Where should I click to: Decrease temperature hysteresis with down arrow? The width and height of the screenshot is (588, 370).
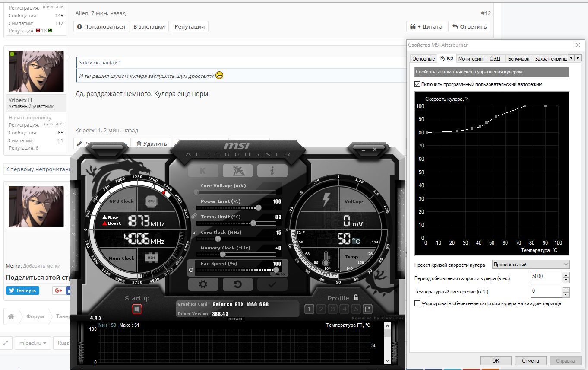pos(566,295)
